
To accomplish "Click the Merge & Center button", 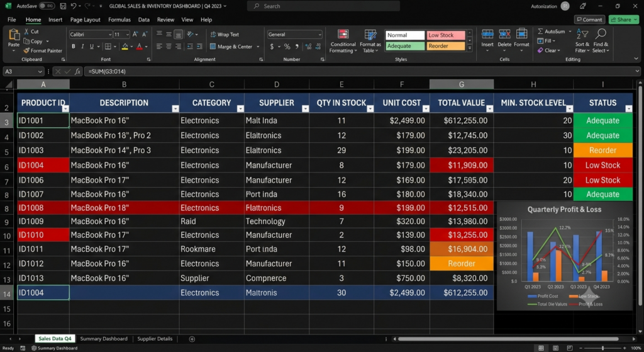I will 235,47.
